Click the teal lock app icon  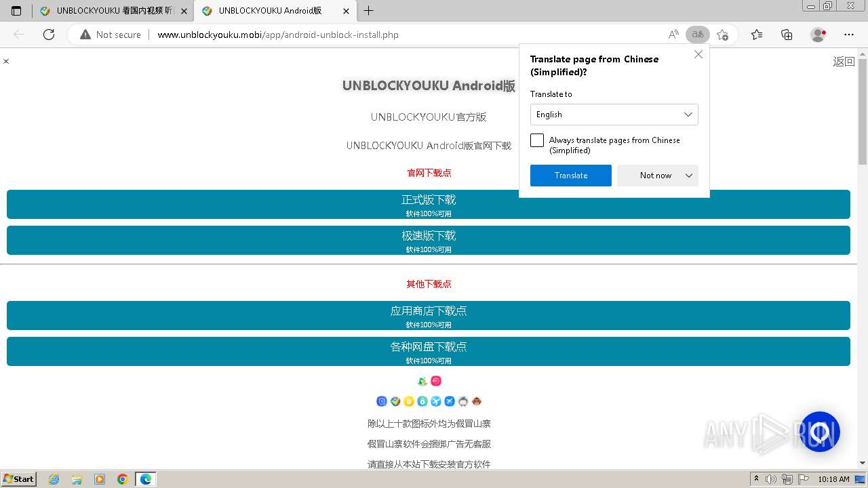click(x=422, y=401)
